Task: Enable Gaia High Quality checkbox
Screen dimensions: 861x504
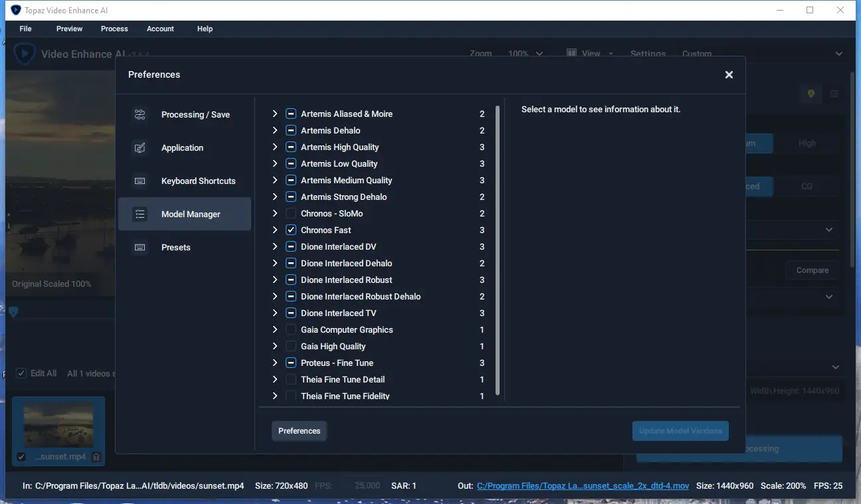Action: click(x=291, y=346)
